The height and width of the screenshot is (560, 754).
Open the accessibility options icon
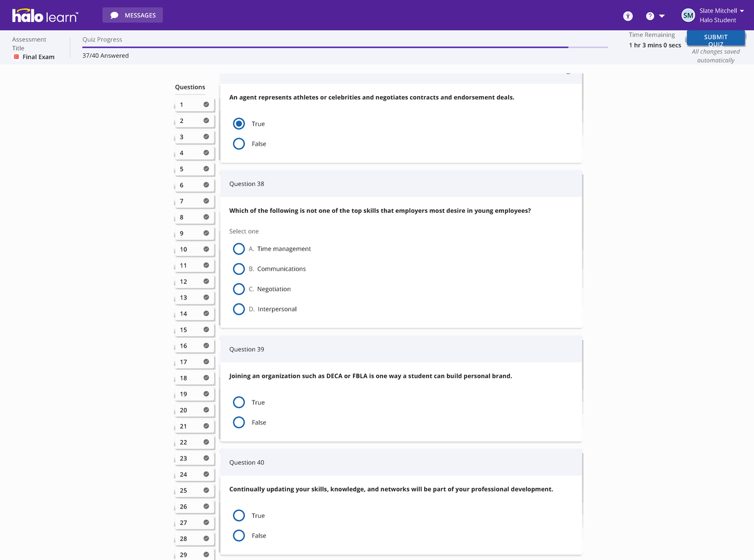tap(628, 16)
